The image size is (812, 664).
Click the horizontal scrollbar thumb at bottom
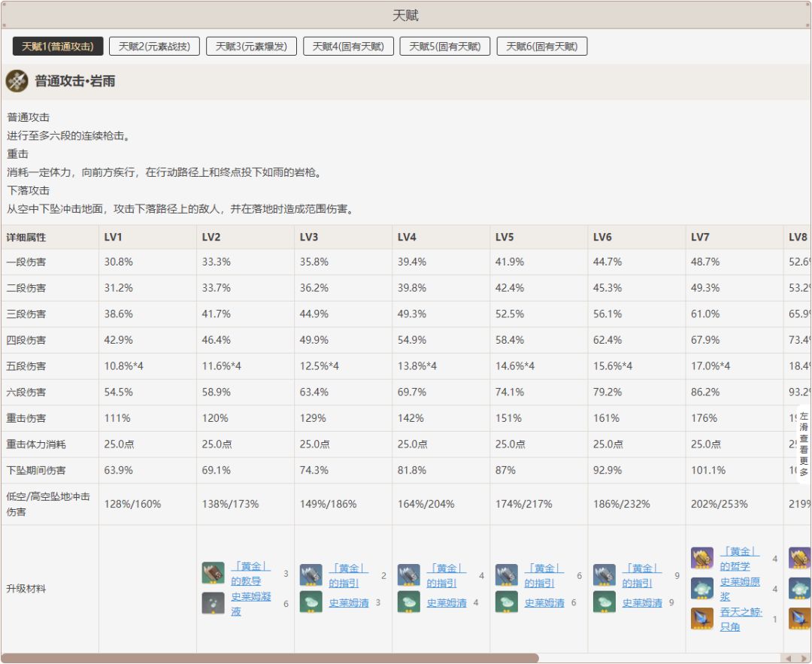tap(270, 658)
